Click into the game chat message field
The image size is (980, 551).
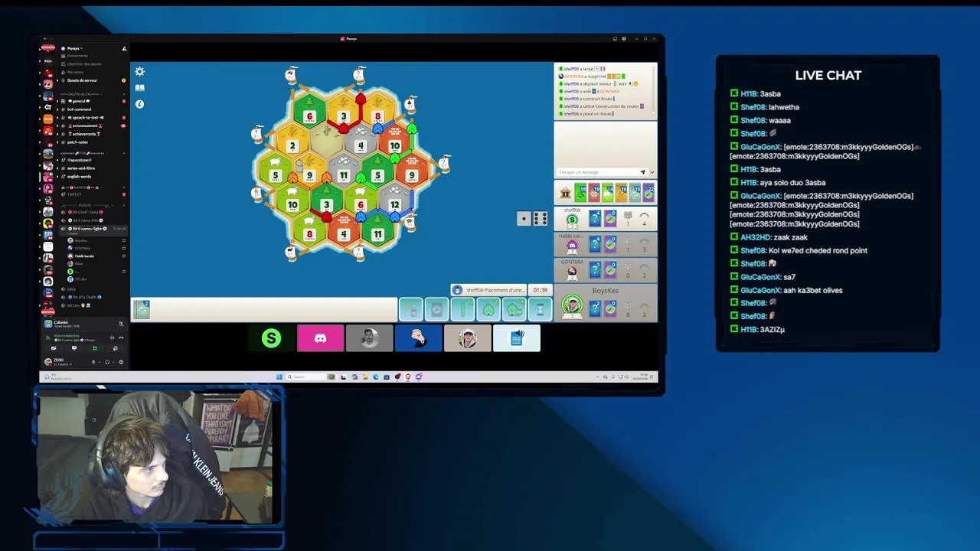[x=602, y=172]
